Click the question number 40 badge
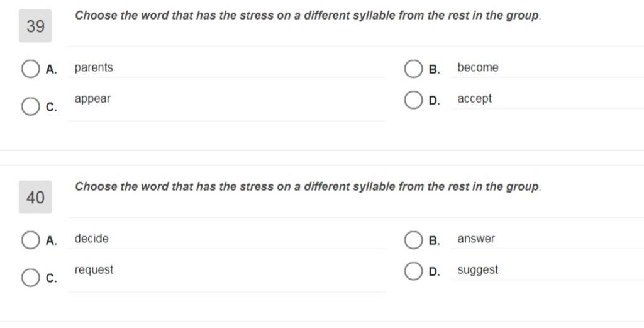The image size is (644, 328). (x=35, y=197)
